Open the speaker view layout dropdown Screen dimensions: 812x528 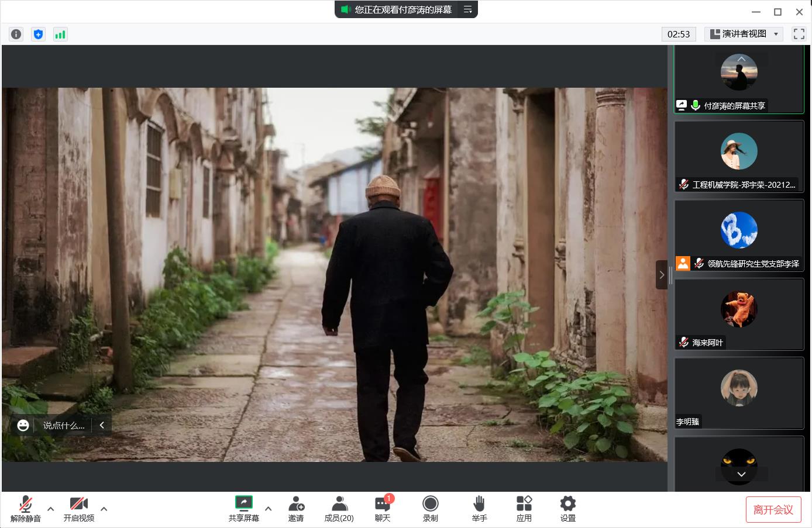744,34
